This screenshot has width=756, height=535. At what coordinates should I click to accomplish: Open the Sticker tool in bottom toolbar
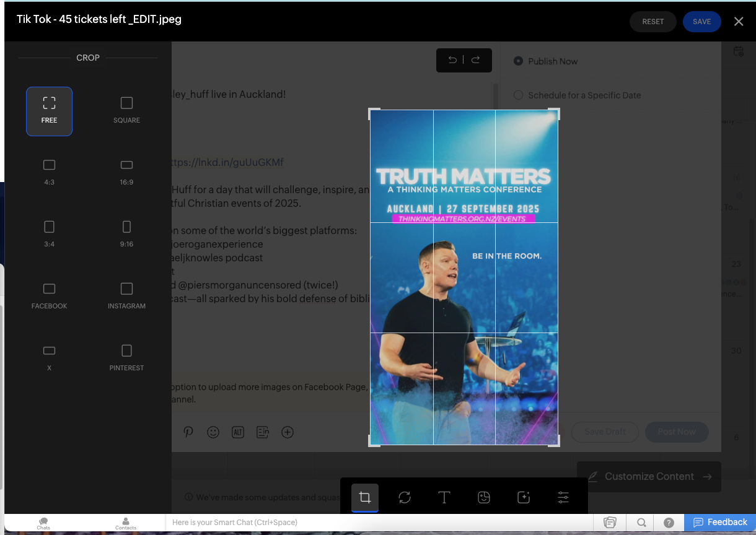(484, 497)
